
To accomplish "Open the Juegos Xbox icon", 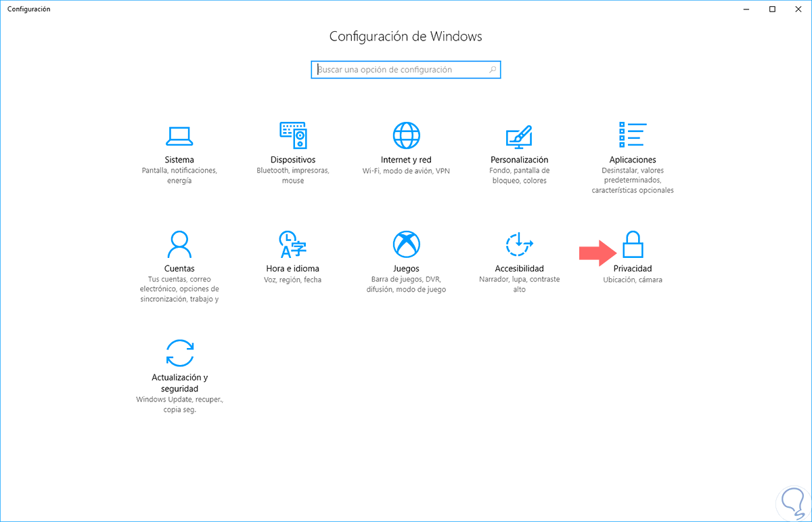I will point(406,244).
